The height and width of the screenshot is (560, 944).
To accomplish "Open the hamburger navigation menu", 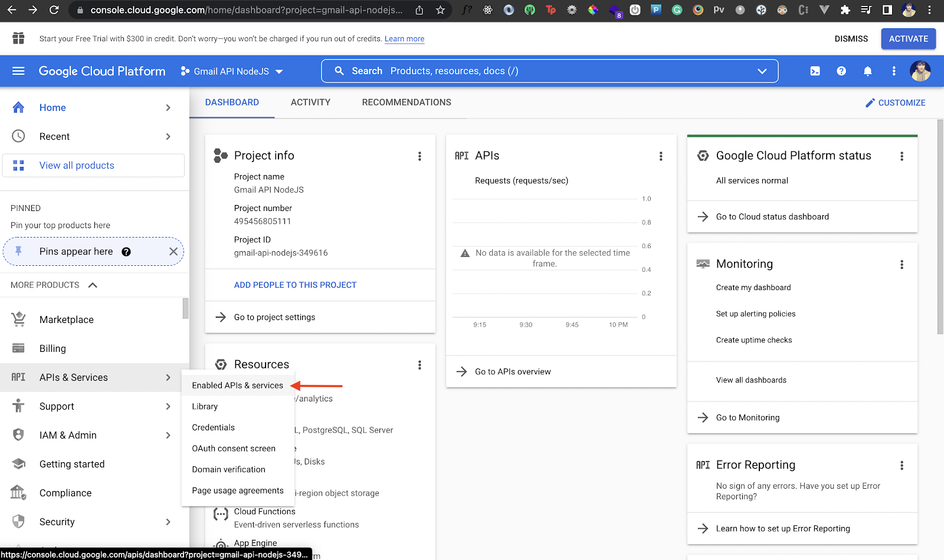I will (18, 71).
